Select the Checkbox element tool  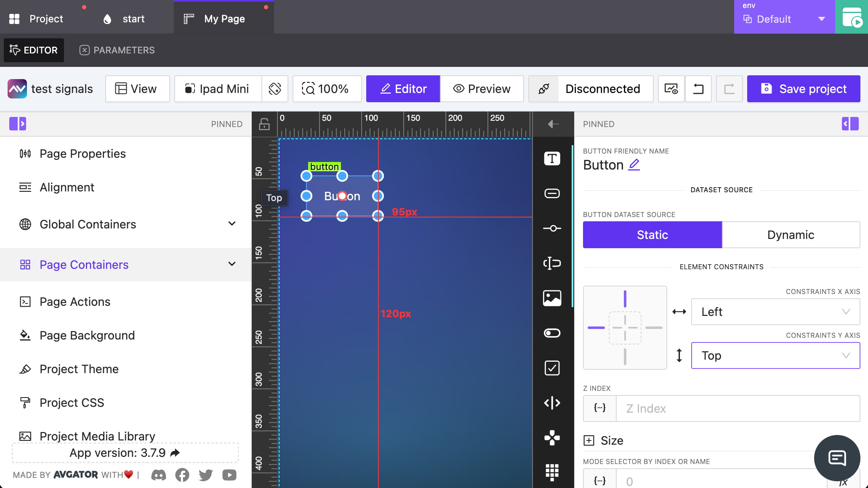click(552, 368)
